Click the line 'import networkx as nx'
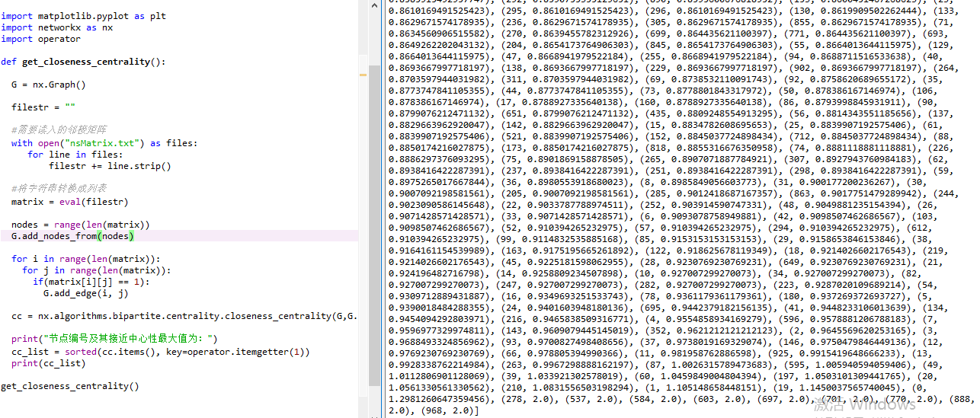This screenshot has width=980, height=418. point(57,27)
